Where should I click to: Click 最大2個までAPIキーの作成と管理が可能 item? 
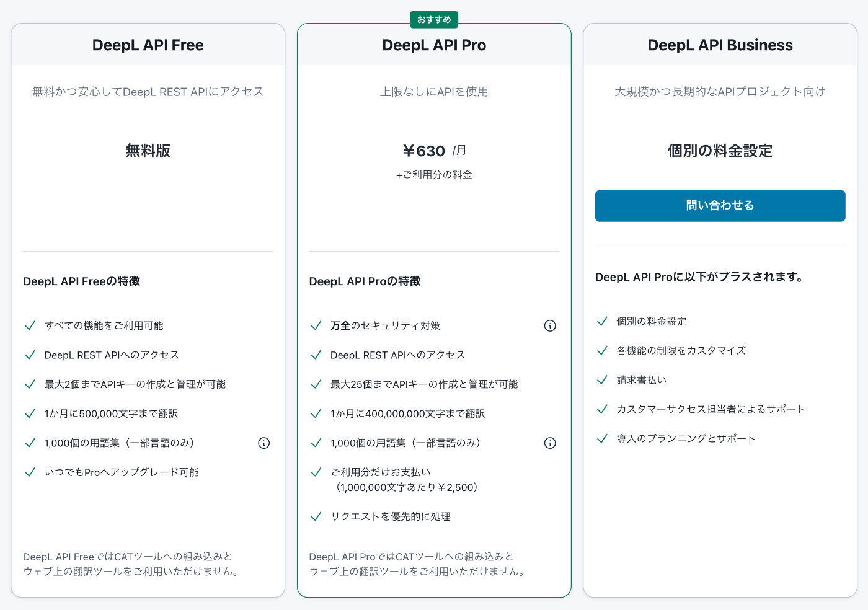[135, 384]
